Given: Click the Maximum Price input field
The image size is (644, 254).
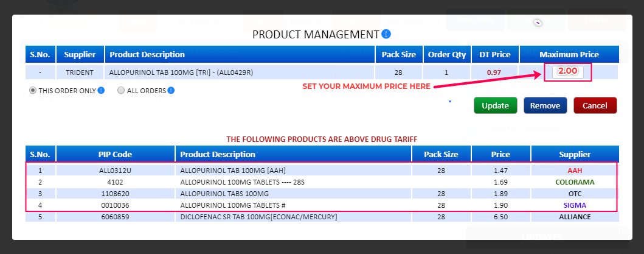Looking at the screenshot, I should point(567,72).
